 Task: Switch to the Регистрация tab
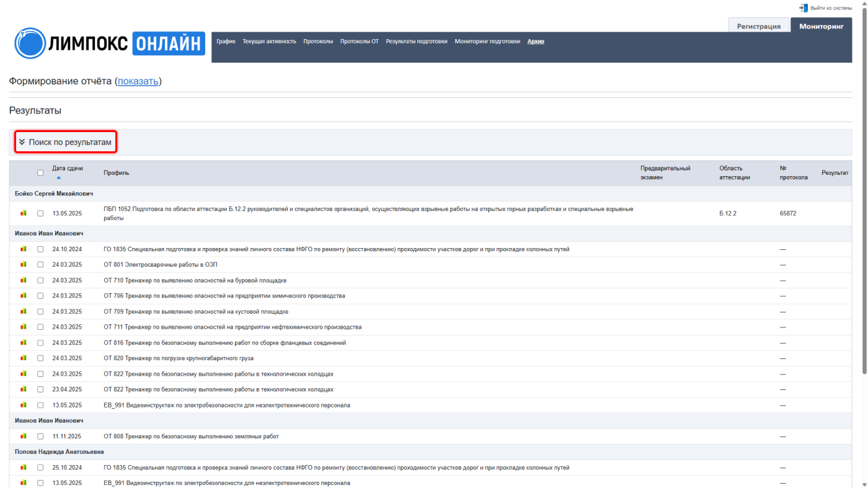pyautogui.click(x=758, y=26)
